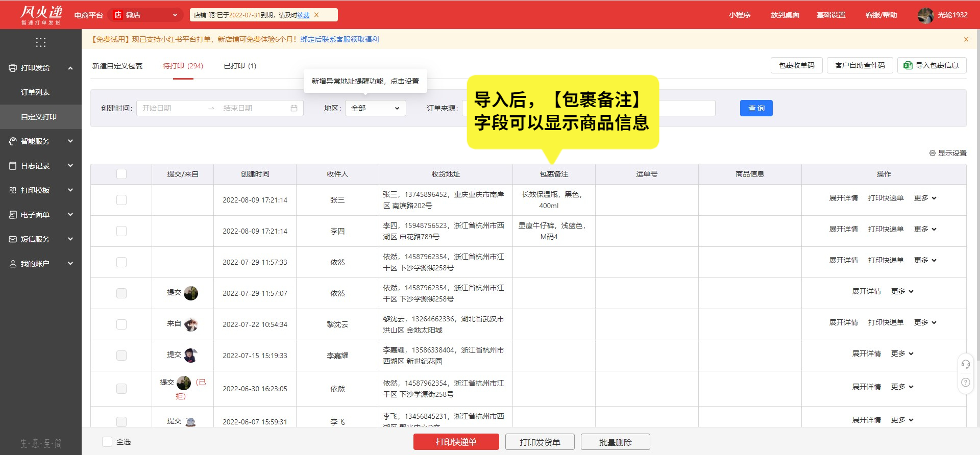The width and height of the screenshot is (980, 455).
Task: Close the store expiry notice
Action: (x=316, y=15)
